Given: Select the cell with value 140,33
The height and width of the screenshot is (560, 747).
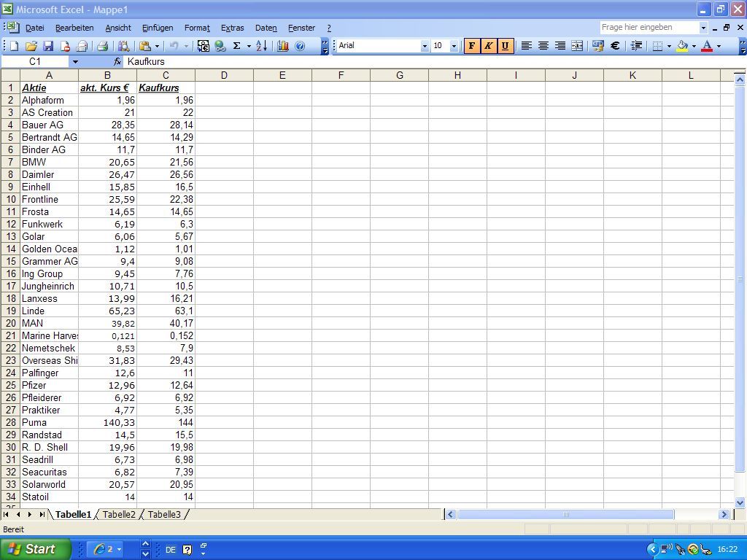Looking at the screenshot, I should point(108,422).
